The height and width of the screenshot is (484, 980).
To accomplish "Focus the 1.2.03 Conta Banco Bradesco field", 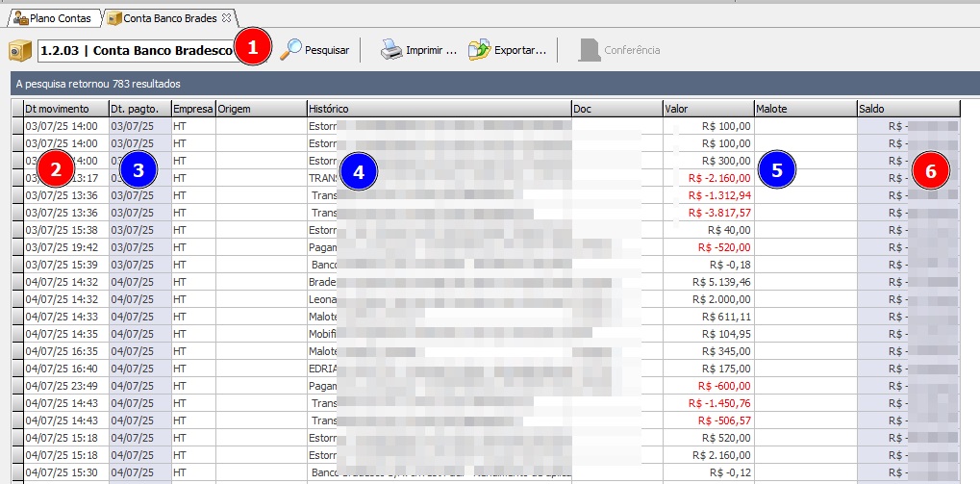I will tap(135, 50).
